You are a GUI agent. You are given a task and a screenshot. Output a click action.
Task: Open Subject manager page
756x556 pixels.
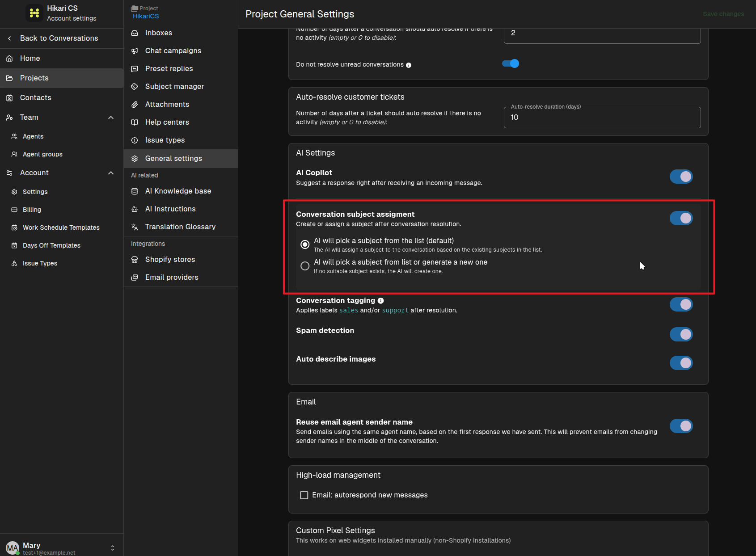tap(181, 87)
